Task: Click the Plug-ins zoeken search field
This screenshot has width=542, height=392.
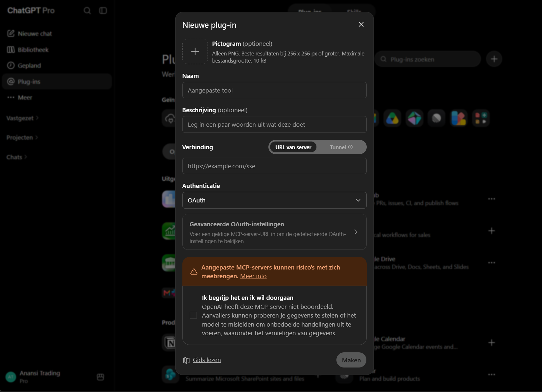Action: click(x=428, y=59)
